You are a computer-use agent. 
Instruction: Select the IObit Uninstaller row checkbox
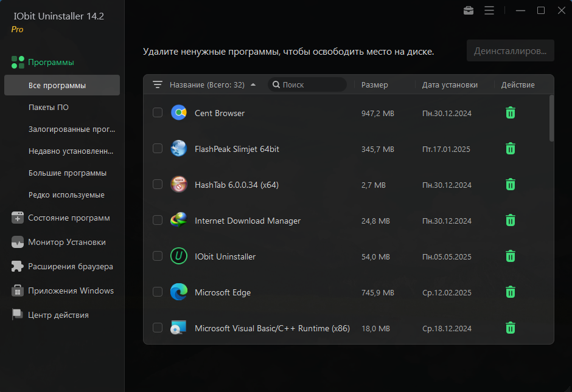[158, 256]
